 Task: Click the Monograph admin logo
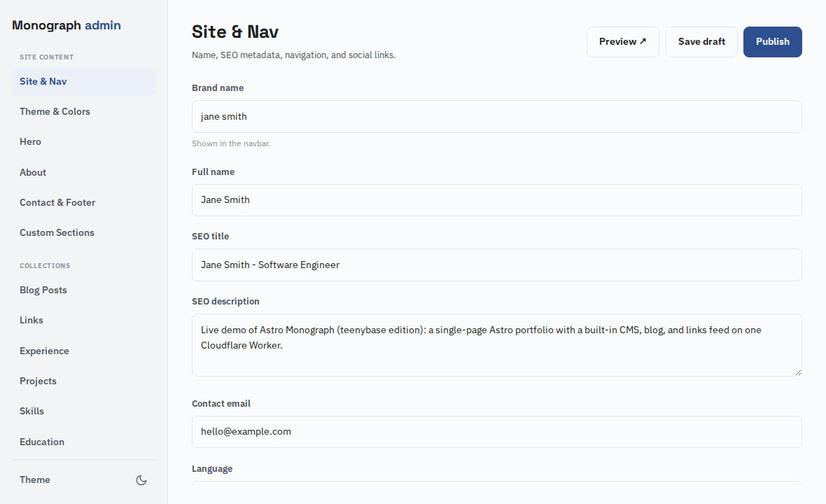pos(66,25)
